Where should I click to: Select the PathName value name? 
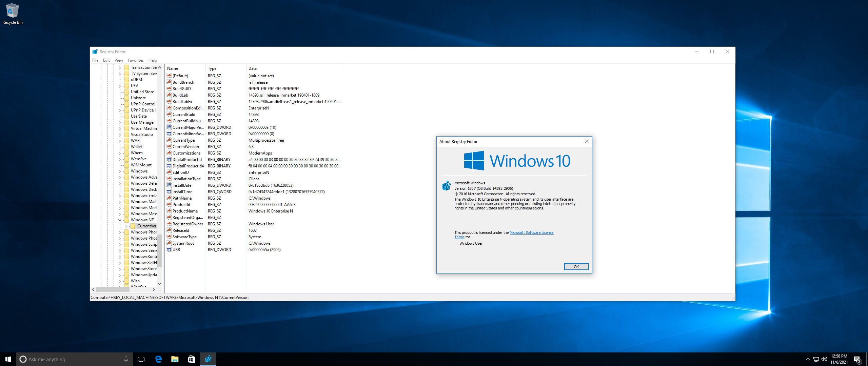(182, 198)
